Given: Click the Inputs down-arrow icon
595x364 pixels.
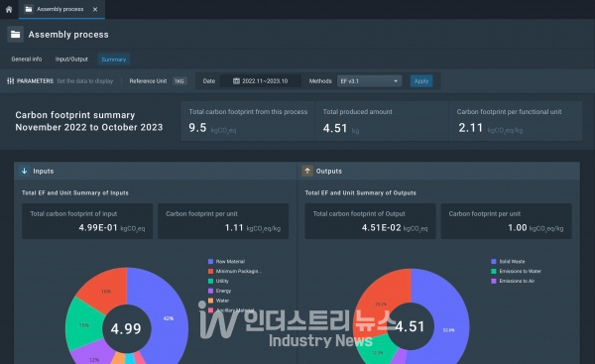Looking at the screenshot, I should (x=24, y=171).
